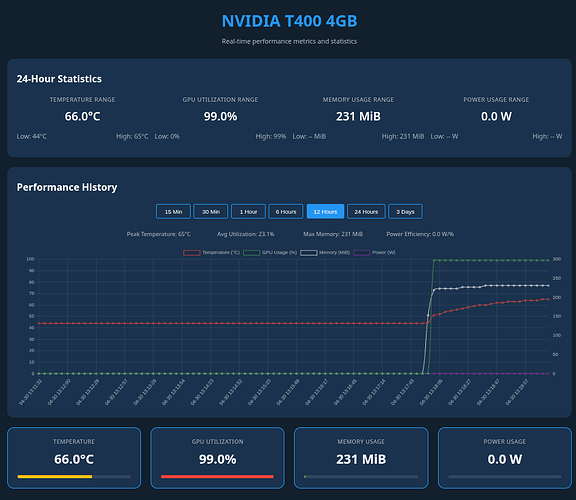Click the 'Low: -- MiB' value

click(x=309, y=136)
